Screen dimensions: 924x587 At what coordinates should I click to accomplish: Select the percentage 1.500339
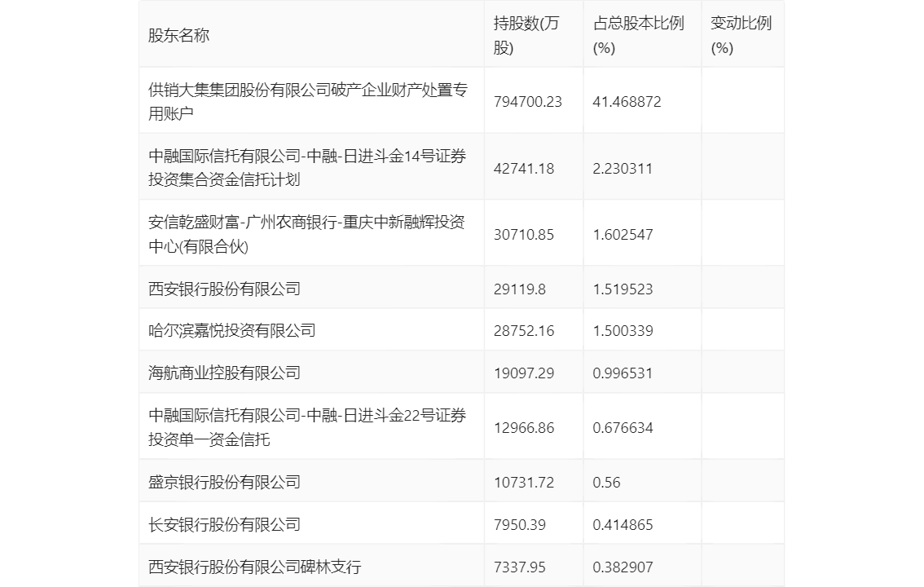(x=623, y=331)
